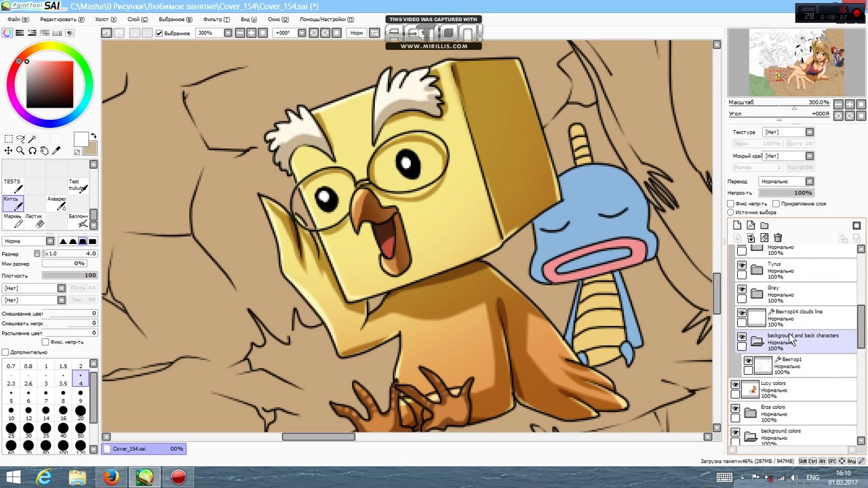Open the Холст menu

pos(106,20)
